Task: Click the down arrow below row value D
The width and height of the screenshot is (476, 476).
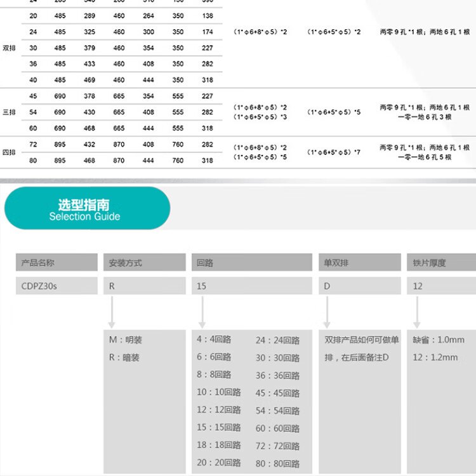Action: [x=327, y=311]
